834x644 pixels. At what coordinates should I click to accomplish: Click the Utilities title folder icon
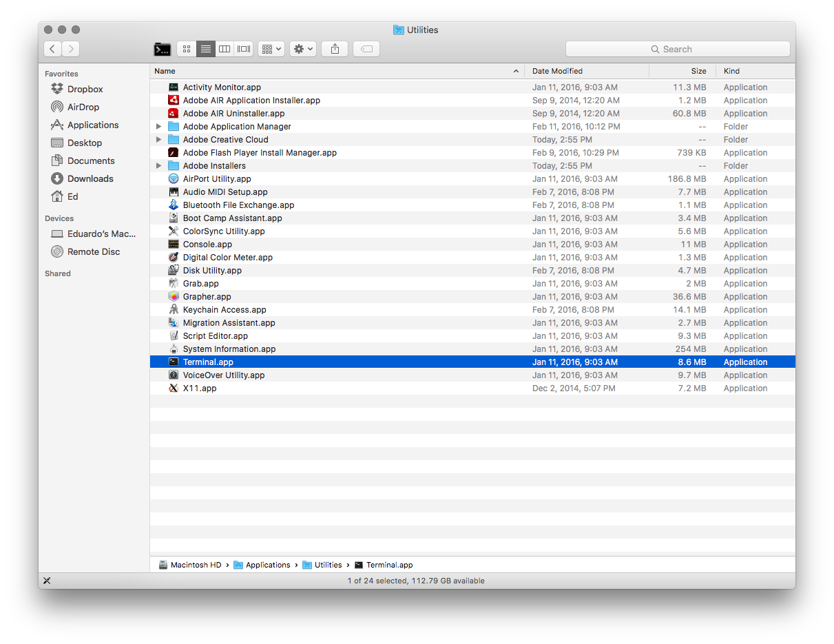point(399,30)
